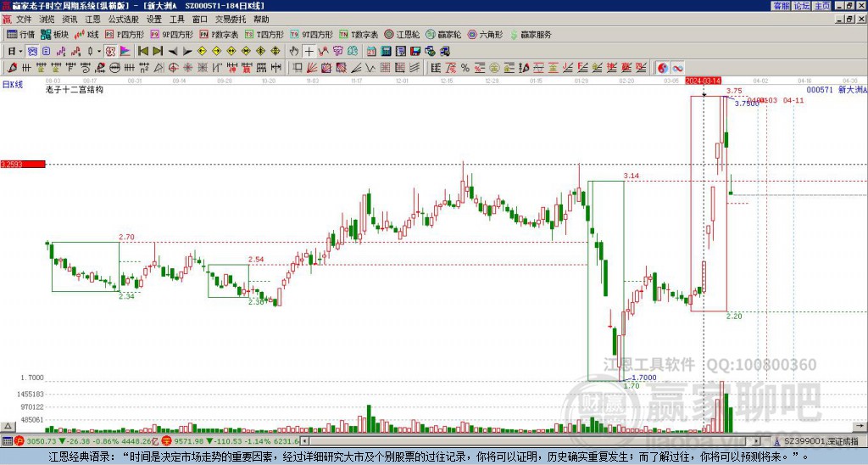Toggle the blue 自 button

point(46,51)
